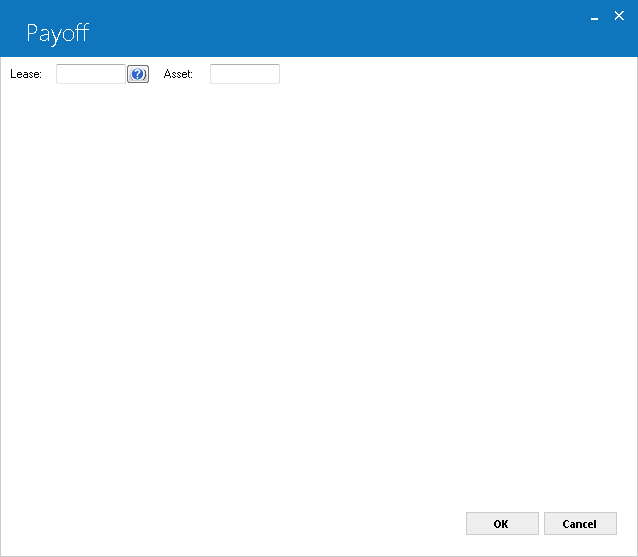Select the Asset label text
This screenshot has height=557, width=638.
pyautogui.click(x=178, y=74)
